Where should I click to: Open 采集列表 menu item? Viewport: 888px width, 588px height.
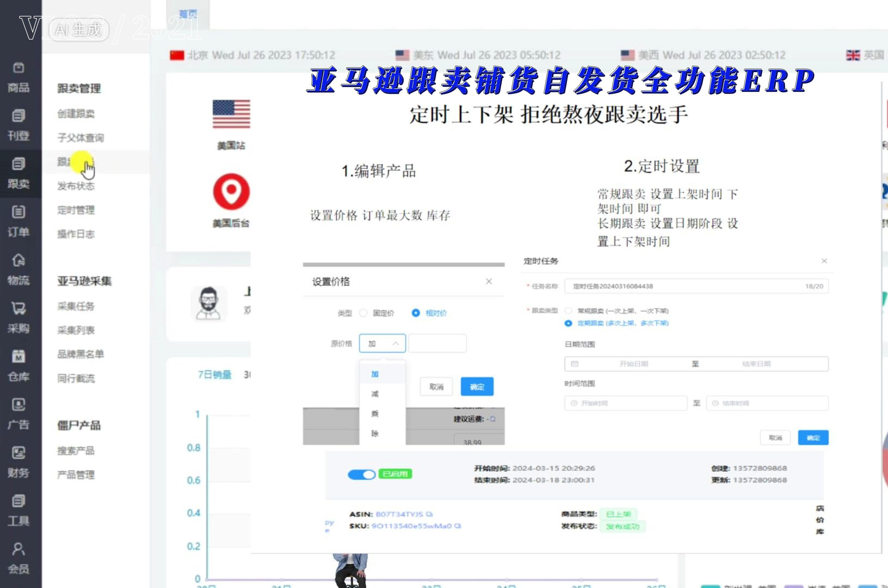coord(76,330)
